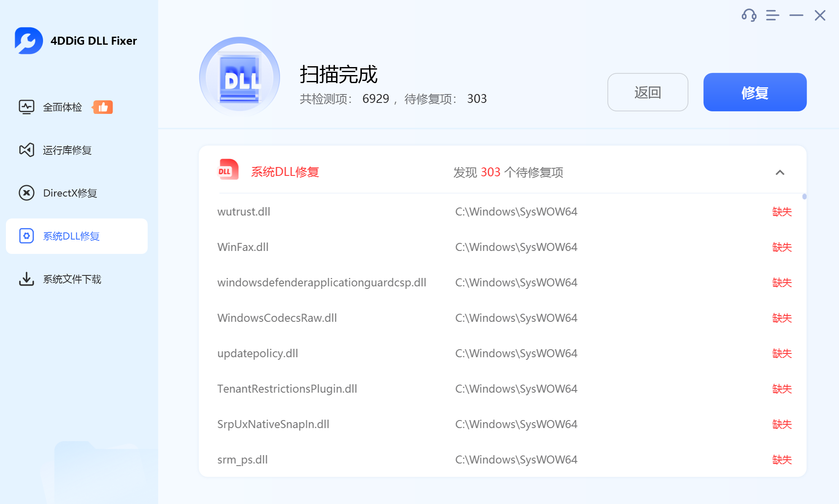Open the 全面体检 sidebar item

tap(77, 107)
